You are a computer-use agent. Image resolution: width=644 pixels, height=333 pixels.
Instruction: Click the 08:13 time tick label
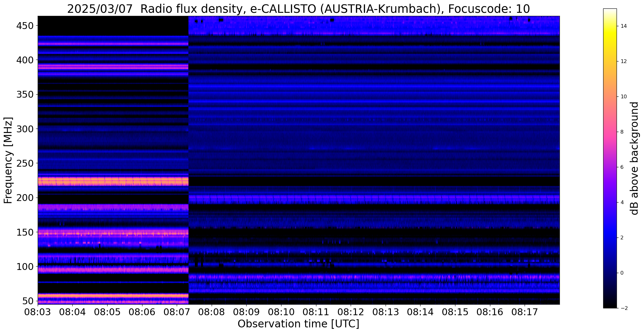pyautogui.click(x=386, y=312)
